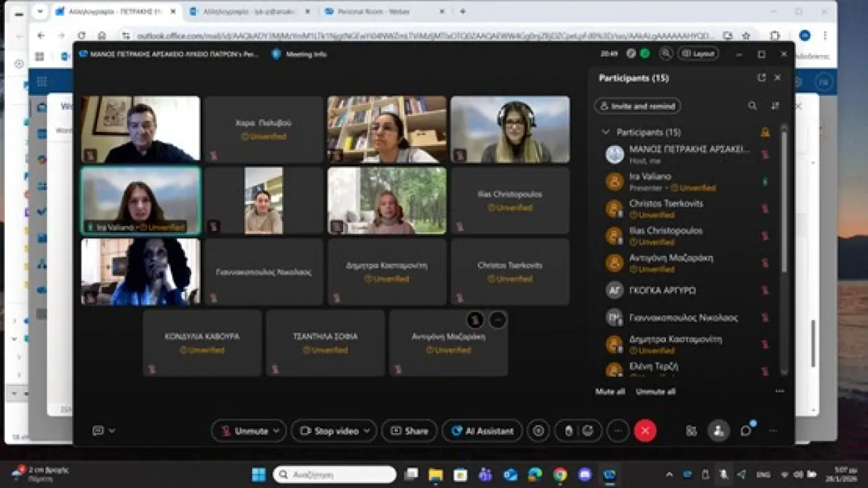Toggle mute for Ira Valiano in list
Screen dimensions: 868x488
click(x=765, y=182)
